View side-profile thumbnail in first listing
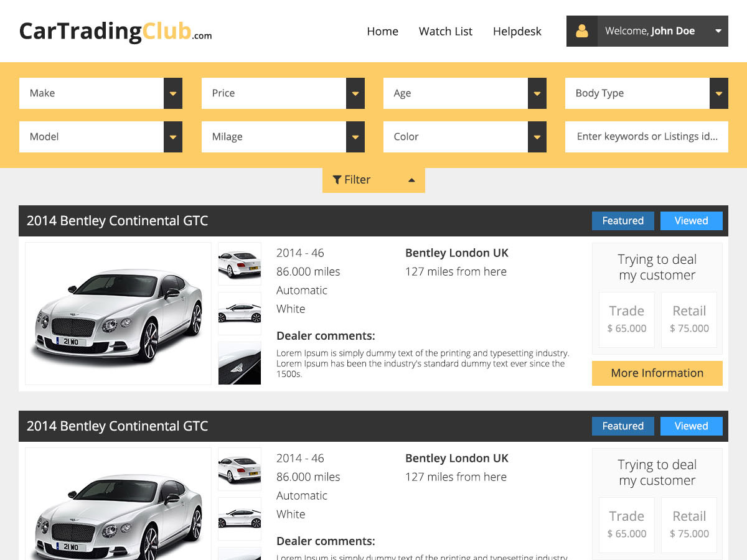The image size is (747, 560). pyautogui.click(x=240, y=314)
